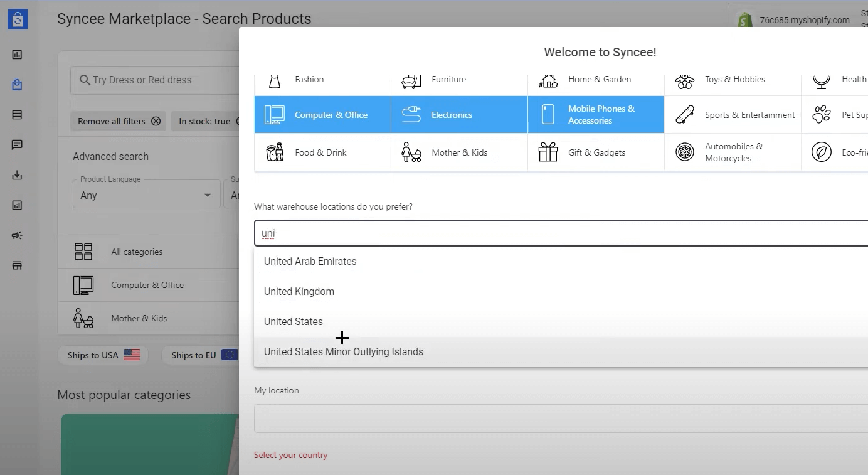Select the Food & Drink category tile
868x475 pixels.
(322, 152)
